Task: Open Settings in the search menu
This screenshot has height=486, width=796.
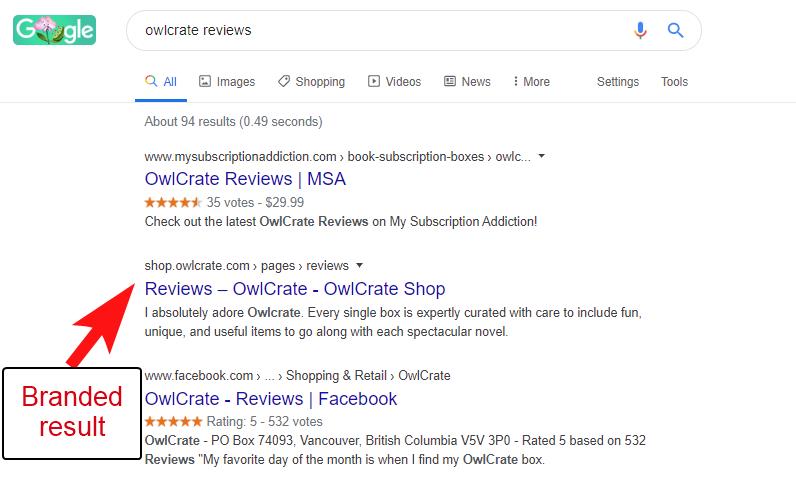Action: 618,81
